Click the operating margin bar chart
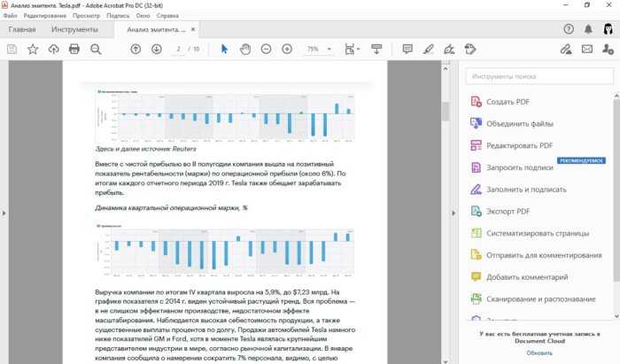This screenshot has width=620, height=364. tap(225, 250)
